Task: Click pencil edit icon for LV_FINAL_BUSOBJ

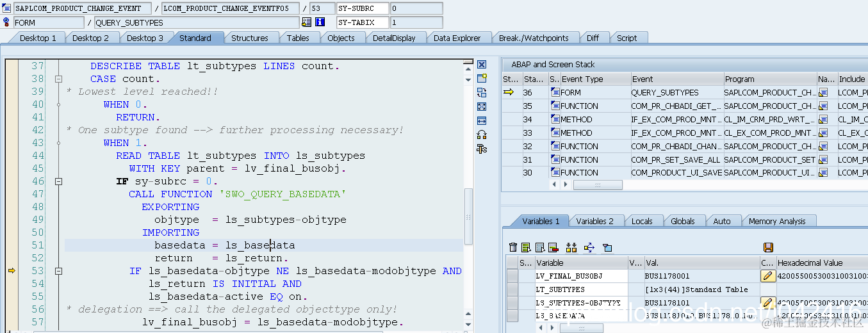Action: coord(767,276)
